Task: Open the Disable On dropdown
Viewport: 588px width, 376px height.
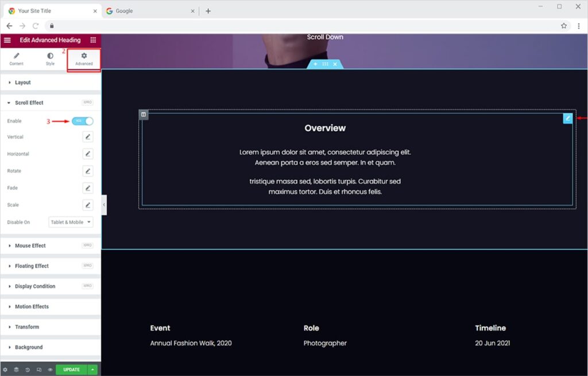Action: (x=71, y=222)
